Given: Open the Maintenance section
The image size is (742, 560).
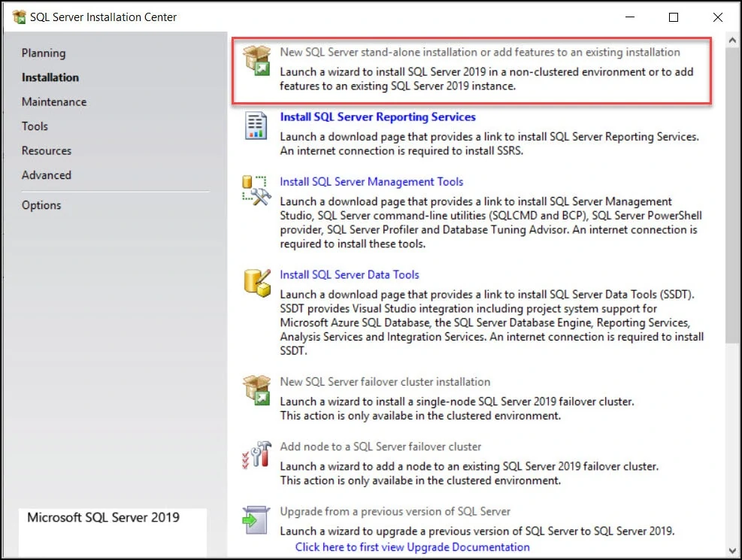Looking at the screenshot, I should (54, 101).
